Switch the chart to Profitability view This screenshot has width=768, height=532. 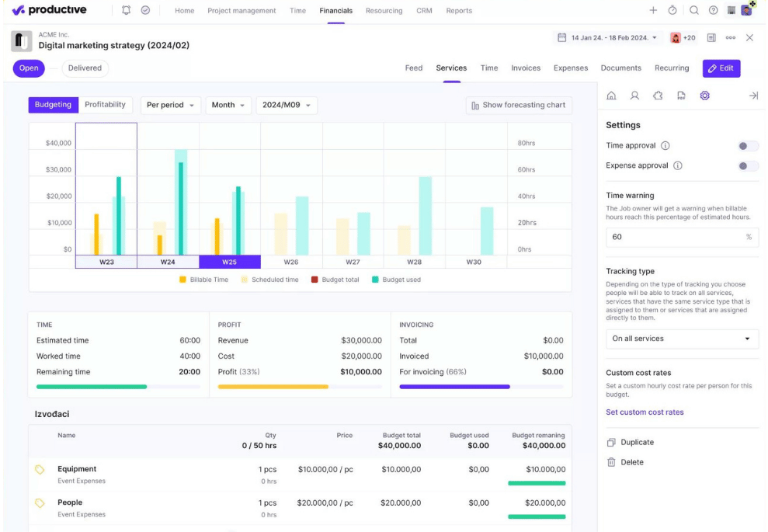pyautogui.click(x=105, y=105)
